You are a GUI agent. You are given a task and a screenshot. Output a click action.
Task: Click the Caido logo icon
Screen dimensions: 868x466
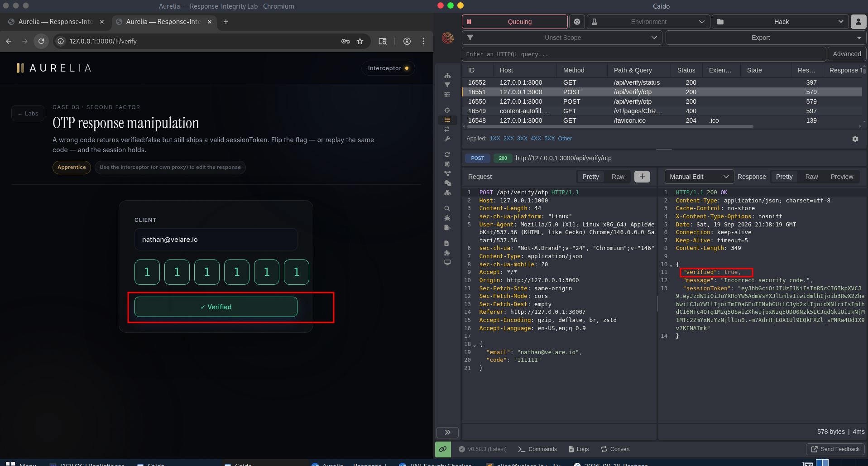(448, 38)
